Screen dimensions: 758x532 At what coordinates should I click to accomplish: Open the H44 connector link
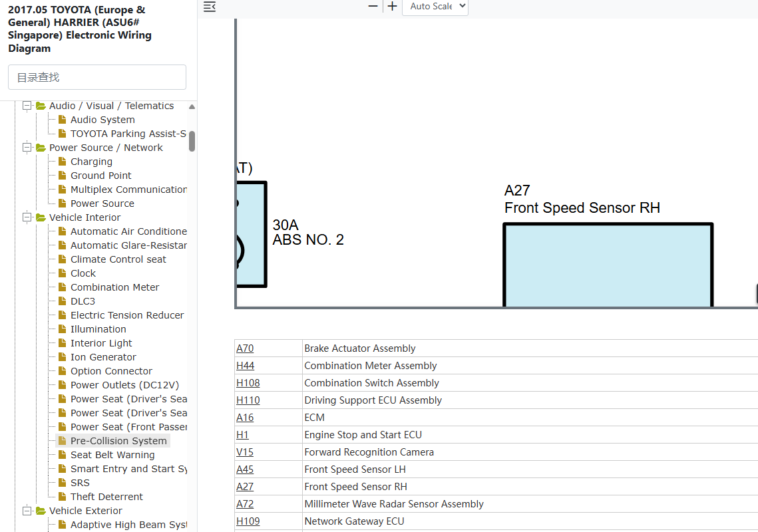(245, 366)
